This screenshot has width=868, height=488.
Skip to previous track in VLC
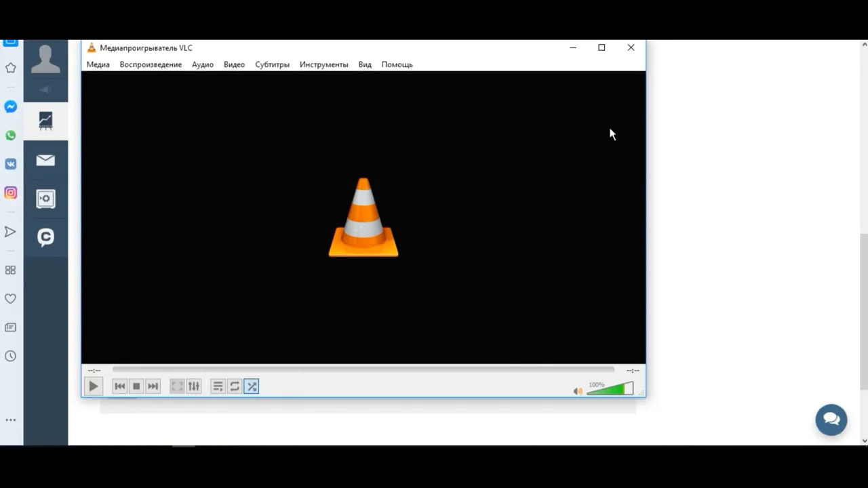coord(119,386)
